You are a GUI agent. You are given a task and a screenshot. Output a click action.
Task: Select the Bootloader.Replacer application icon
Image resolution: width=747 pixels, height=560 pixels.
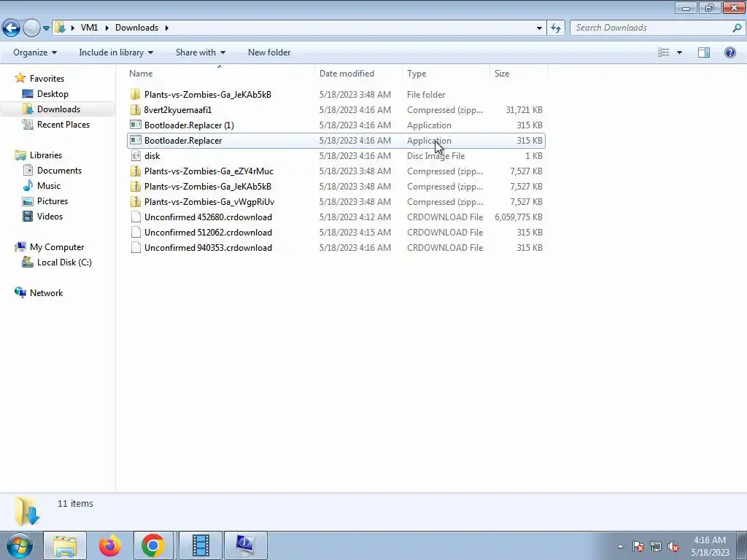[136, 141]
